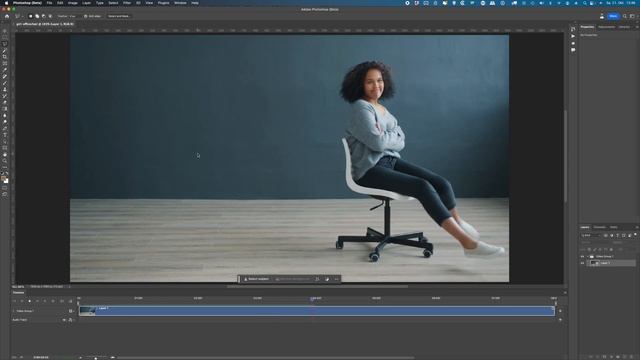Switch to the Adjustments tab
The image size is (640, 360).
point(606,27)
